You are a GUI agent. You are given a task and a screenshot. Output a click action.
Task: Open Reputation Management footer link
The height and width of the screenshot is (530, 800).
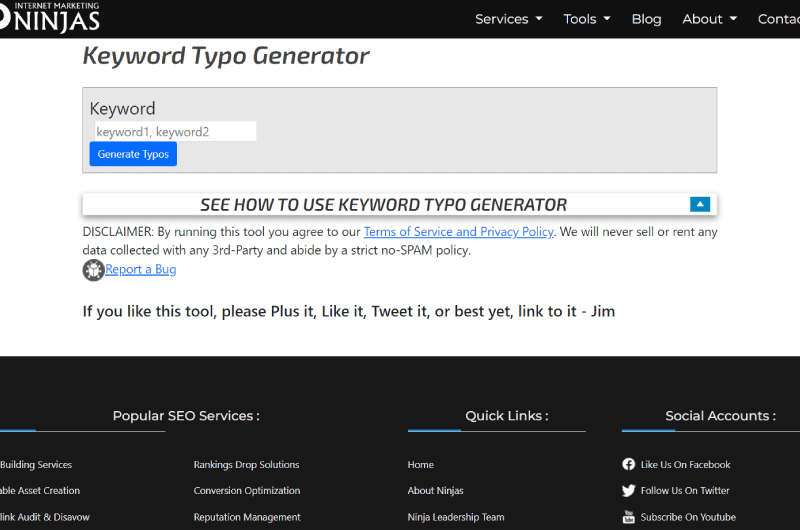pyautogui.click(x=247, y=517)
